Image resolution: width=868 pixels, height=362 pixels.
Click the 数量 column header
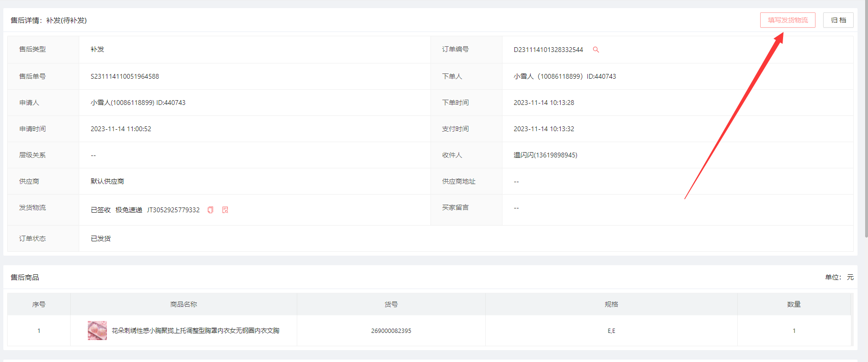click(x=794, y=304)
